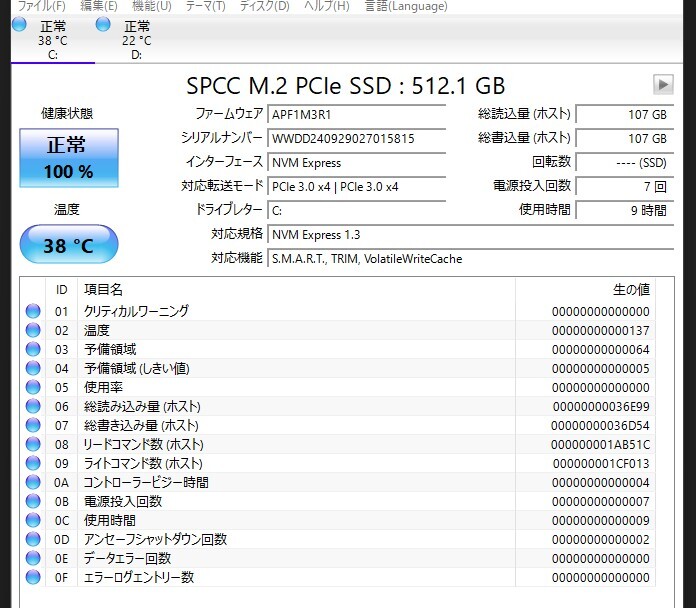Select raw value 000000001AB51C
The width and height of the screenshot is (696, 608).
coord(600,444)
